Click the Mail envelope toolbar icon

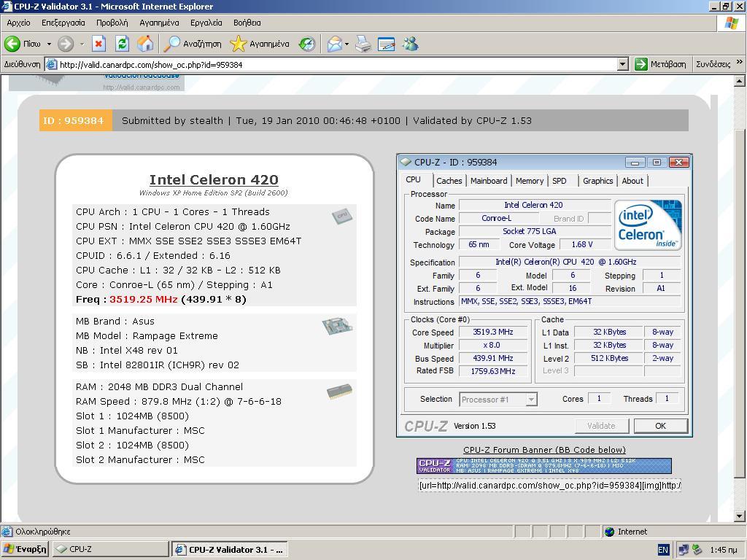334,44
